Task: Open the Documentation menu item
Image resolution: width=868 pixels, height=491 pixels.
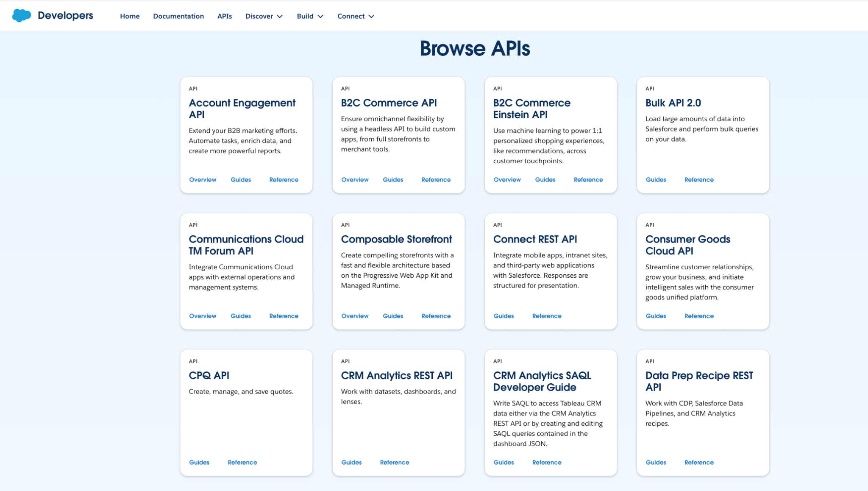Action: tap(178, 16)
